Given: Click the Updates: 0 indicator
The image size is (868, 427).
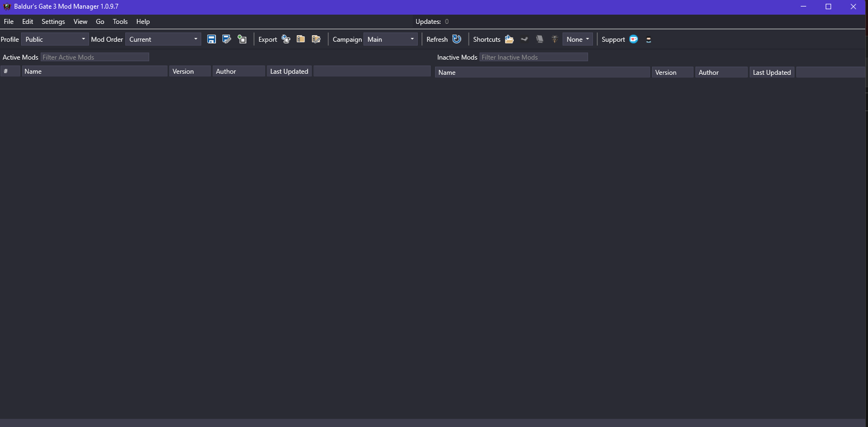Looking at the screenshot, I should coord(432,22).
